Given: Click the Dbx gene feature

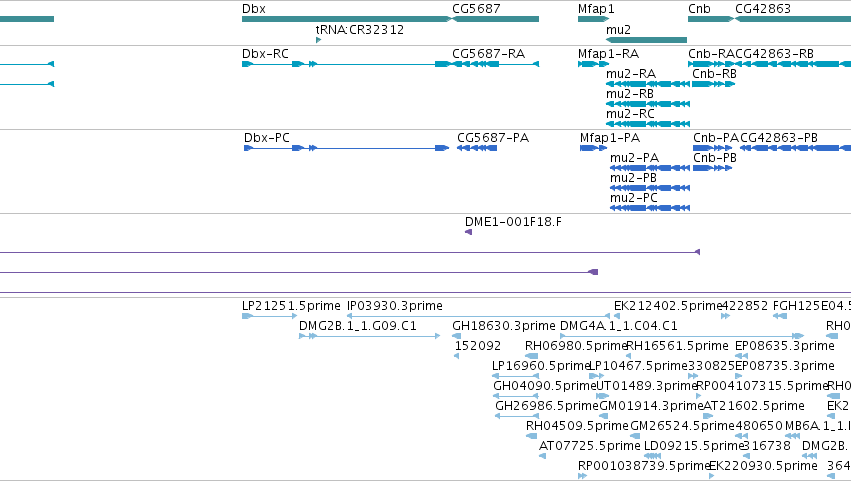Looking at the screenshot, I should tap(346, 19).
